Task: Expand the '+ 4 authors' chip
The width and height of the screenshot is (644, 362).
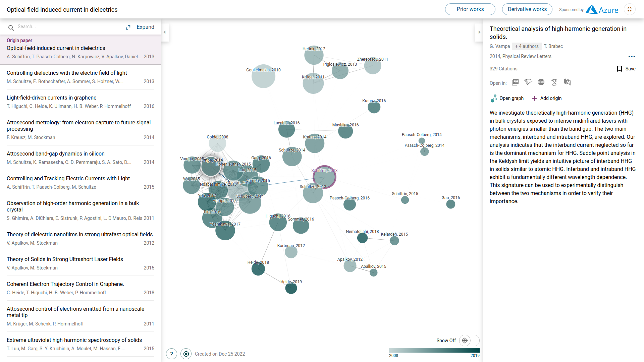Action: click(527, 46)
